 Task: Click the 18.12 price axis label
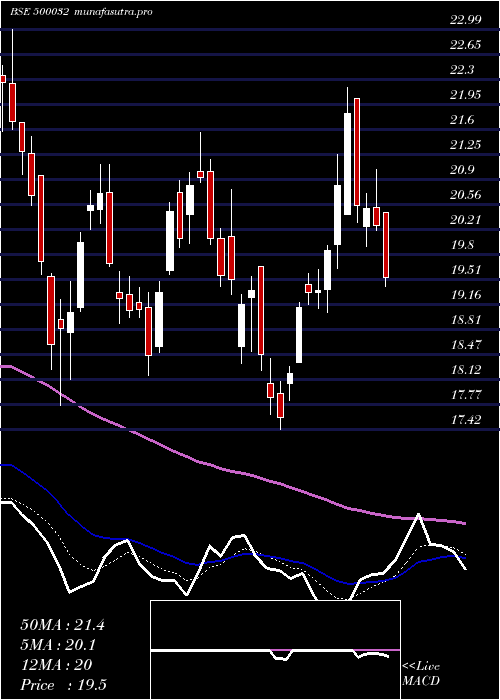point(465,370)
